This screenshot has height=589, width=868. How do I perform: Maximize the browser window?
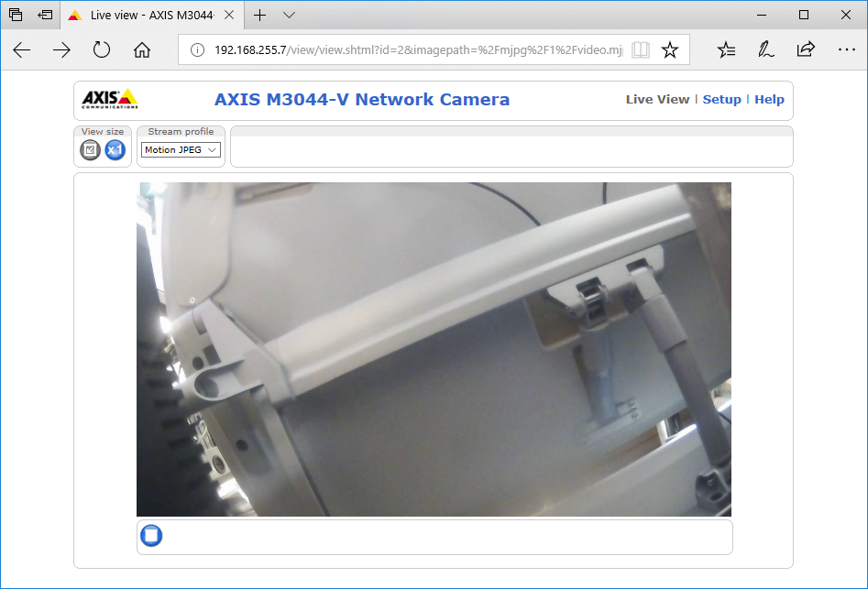804,15
